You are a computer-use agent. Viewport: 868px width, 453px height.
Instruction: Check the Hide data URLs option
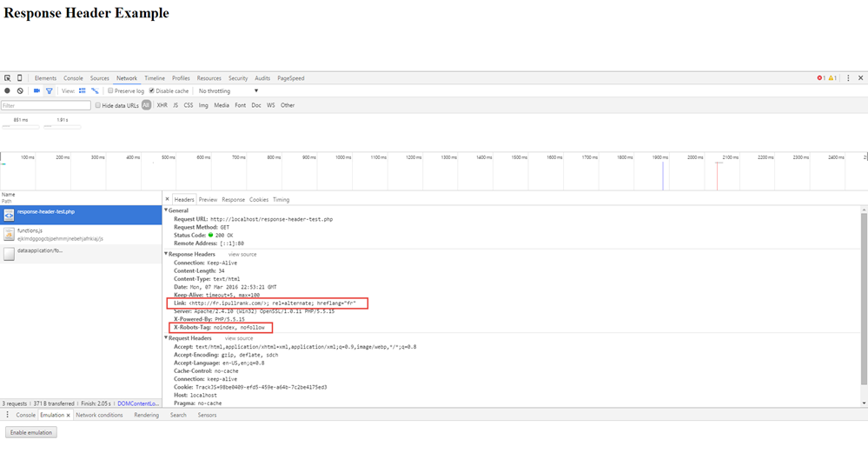coord(98,105)
